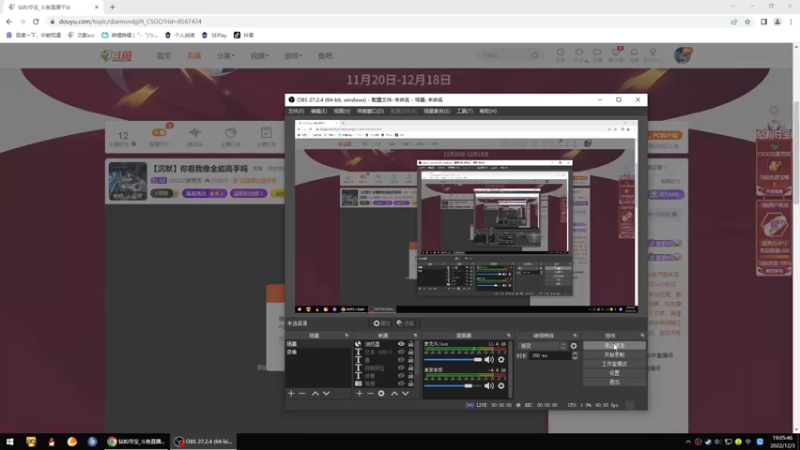This screenshot has width=800, height=450.
Task: Pop out the 来源 dock panel
Action: point(415,336)
